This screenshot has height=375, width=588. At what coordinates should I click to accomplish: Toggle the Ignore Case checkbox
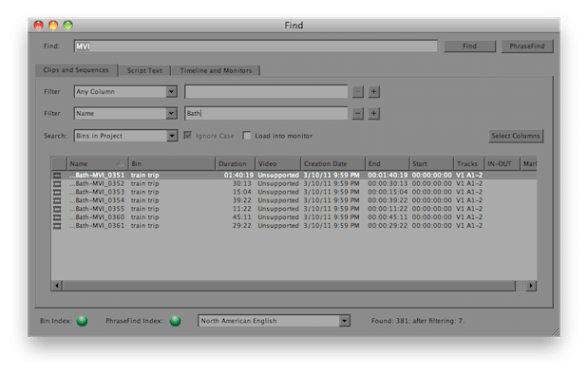point(188,135)
